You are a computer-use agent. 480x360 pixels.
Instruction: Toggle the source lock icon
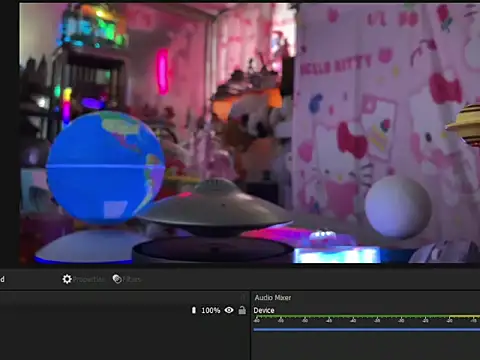click(x=242, y=310)
